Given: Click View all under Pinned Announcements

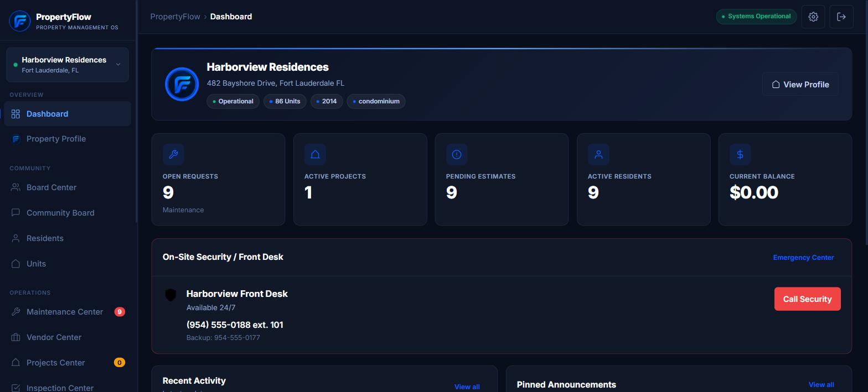Looking at the screenshot, I should point(821,385).
